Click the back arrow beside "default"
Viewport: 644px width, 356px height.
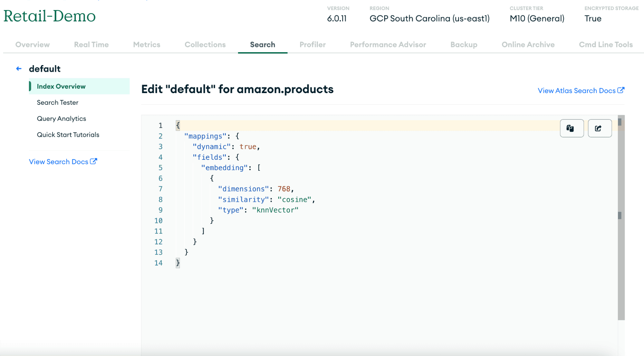[18, 68]
